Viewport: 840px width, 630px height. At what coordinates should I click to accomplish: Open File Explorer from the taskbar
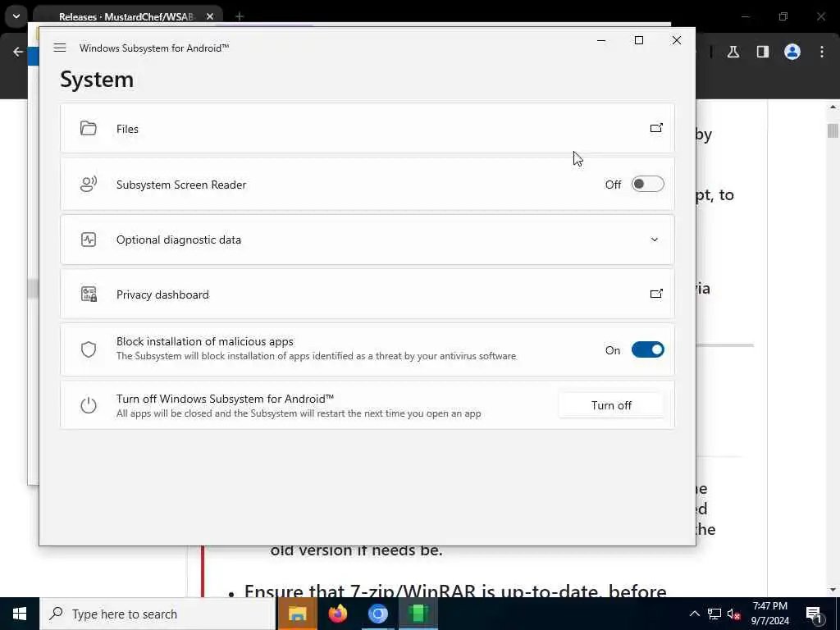(297, 614)
